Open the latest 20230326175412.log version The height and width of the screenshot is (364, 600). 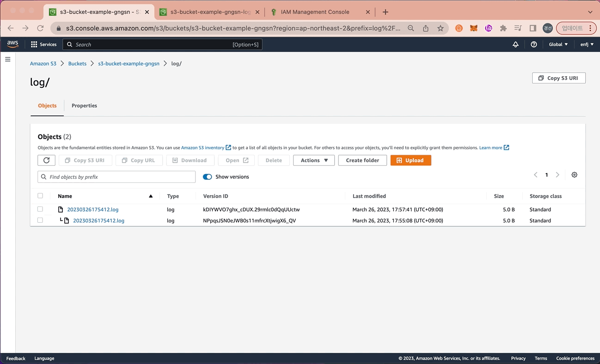[93, 210]
